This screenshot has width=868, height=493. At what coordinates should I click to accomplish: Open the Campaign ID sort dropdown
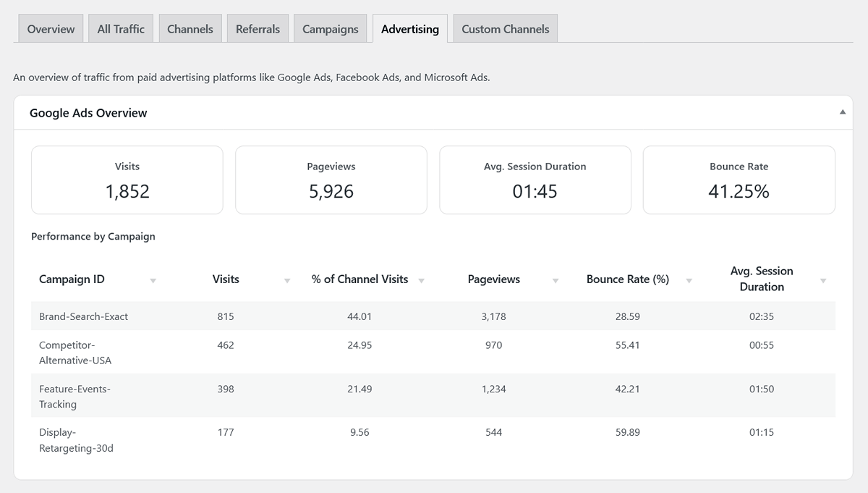tap(153, 279)
